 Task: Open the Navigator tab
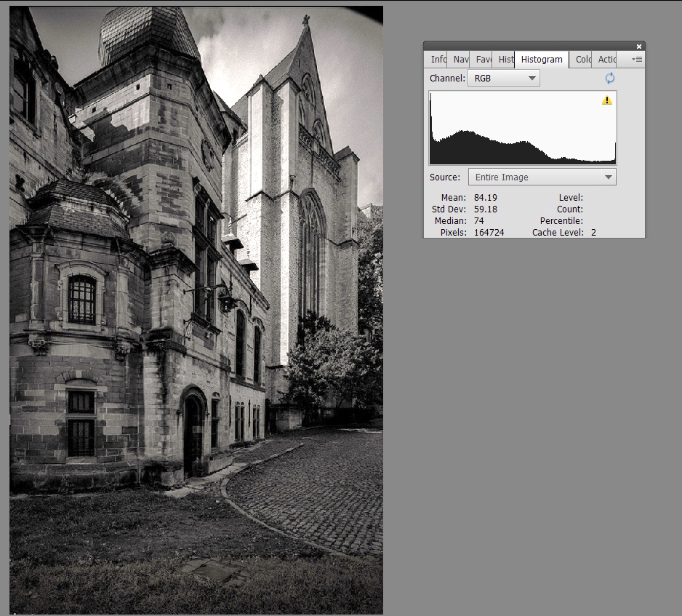pos(460,60)
